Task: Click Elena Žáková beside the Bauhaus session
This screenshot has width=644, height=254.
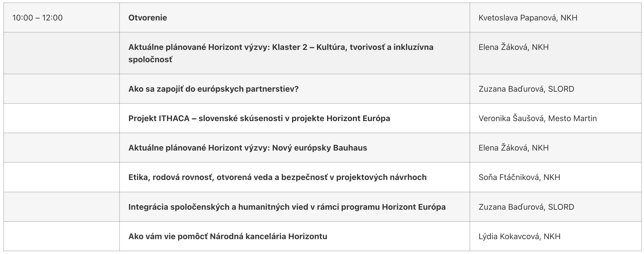Action: (x=514, y=148)
